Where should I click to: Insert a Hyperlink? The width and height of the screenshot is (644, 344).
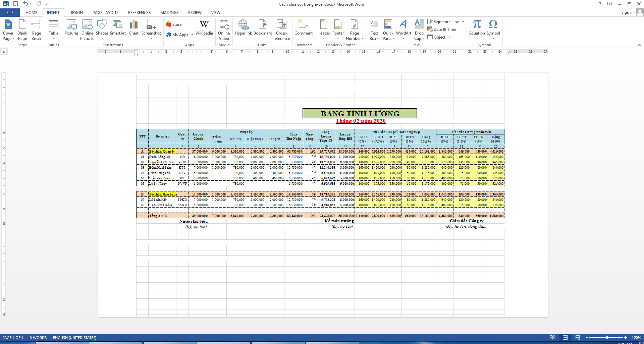click(243, 27)
